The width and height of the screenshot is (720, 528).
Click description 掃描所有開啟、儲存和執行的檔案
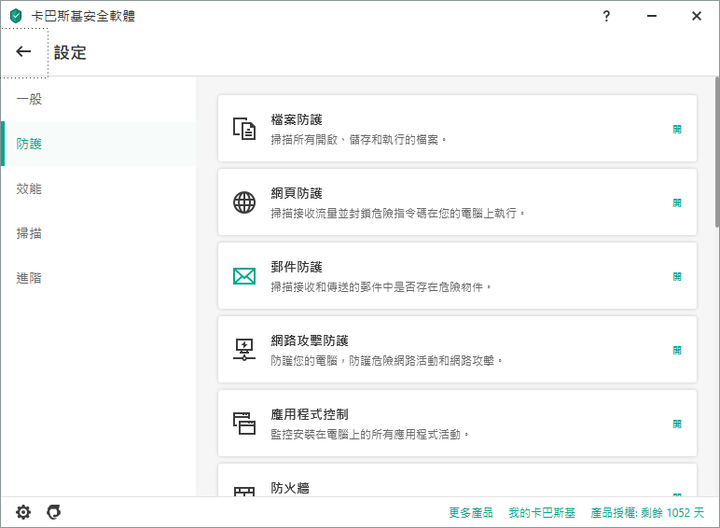click(x=359, y=140)
